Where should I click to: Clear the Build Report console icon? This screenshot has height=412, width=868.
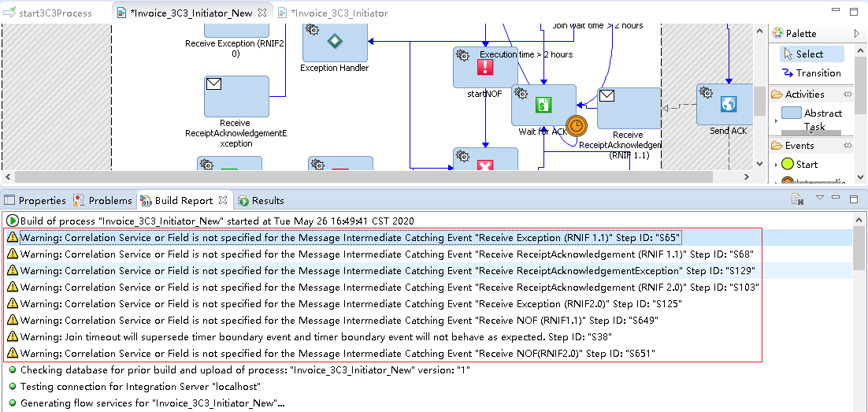[x=797, y=199]
